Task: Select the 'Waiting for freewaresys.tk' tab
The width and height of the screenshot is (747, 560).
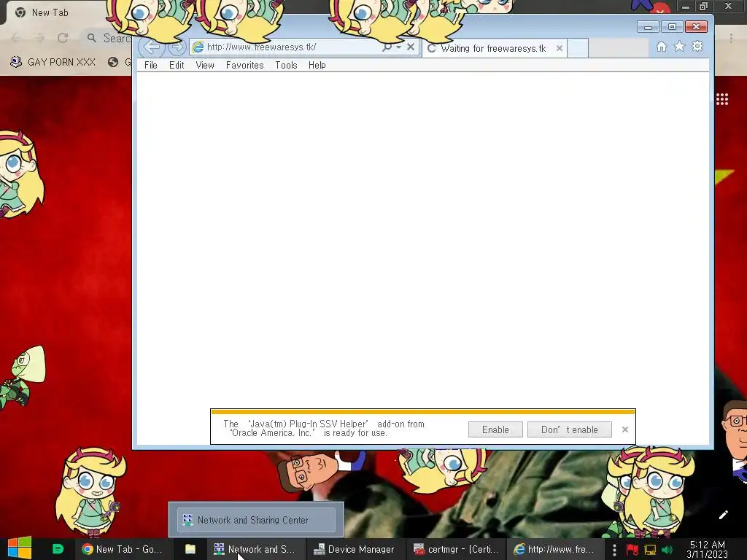Action: pyautogui.click(x=493, y=48)
